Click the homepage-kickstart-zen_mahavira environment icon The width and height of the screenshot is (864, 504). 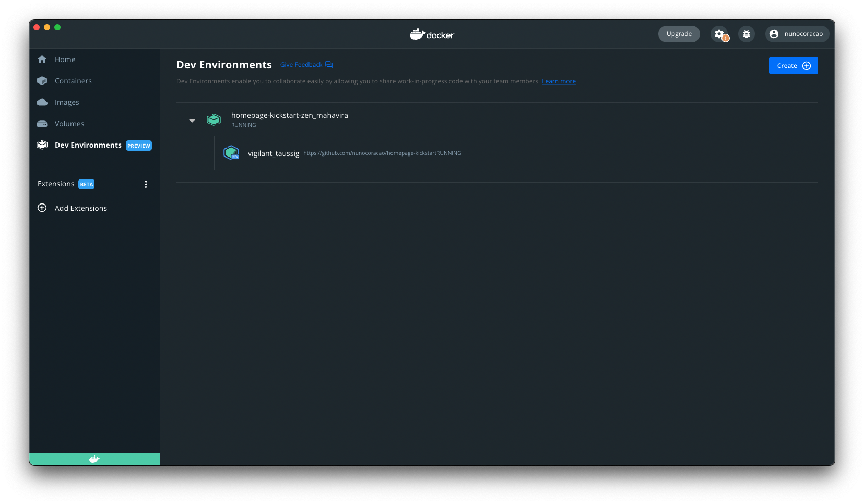point(214,120)
